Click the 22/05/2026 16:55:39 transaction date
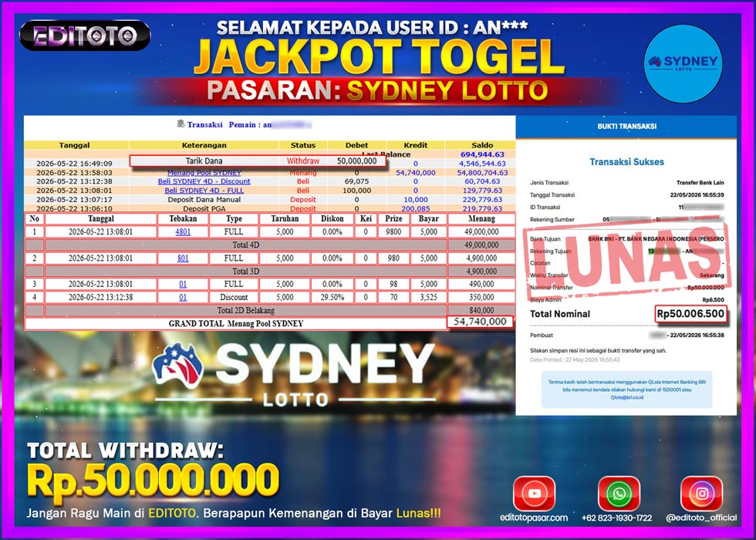Screen dimensions: 756x540 (697, 195)
